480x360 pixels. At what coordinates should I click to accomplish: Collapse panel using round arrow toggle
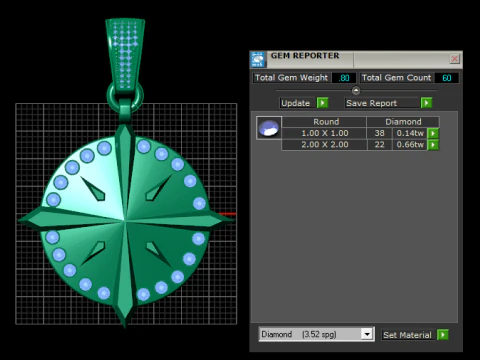pyautogui.click(x=356, y=90)
